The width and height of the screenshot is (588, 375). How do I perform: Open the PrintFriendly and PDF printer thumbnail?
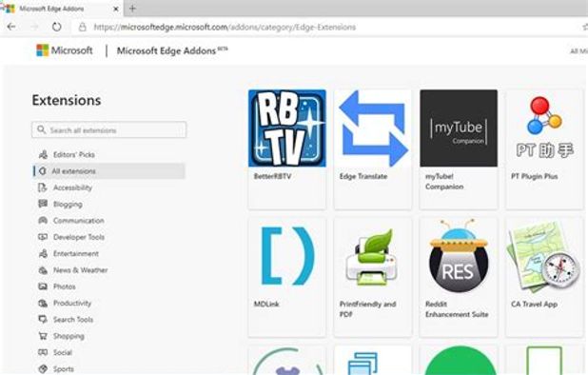pyautogui.click(x=373, y=256)
